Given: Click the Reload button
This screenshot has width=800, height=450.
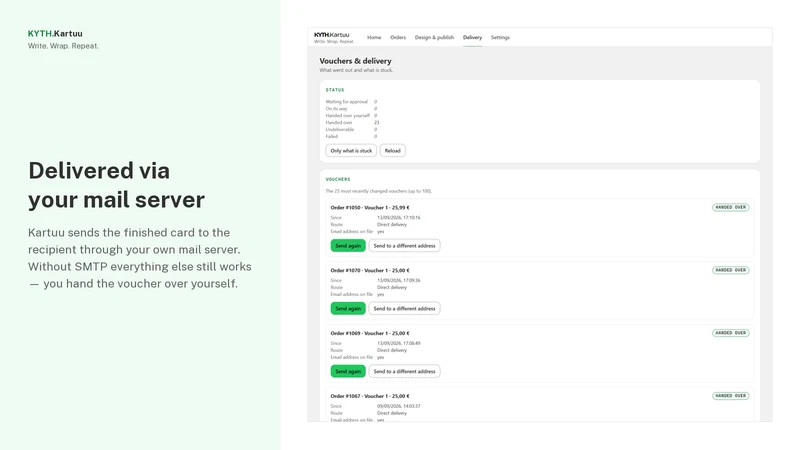Looking at the screenshot, I should coord(392,151).
